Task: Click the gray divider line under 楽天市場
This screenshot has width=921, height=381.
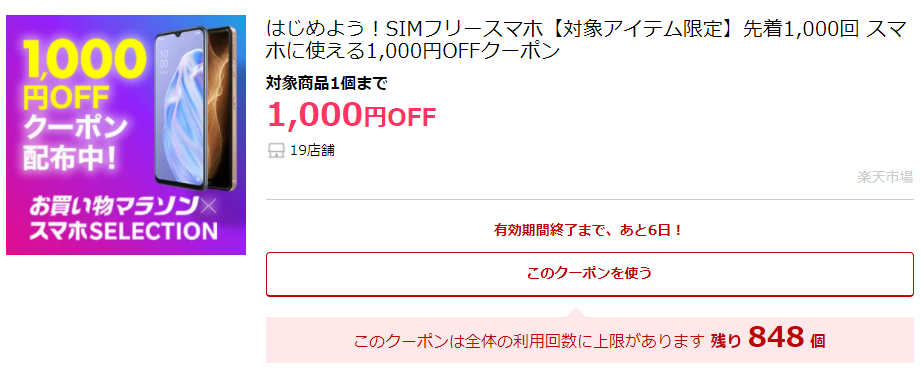Action: pos(590,200)
